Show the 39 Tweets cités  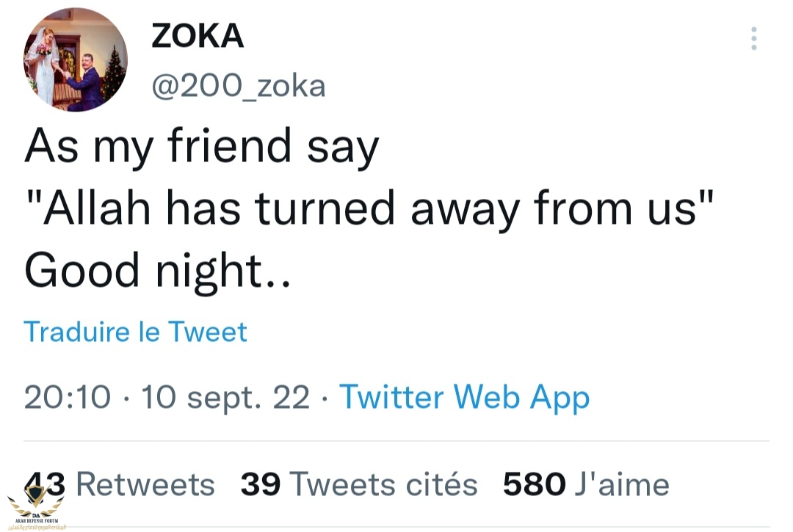click(359, 484)
